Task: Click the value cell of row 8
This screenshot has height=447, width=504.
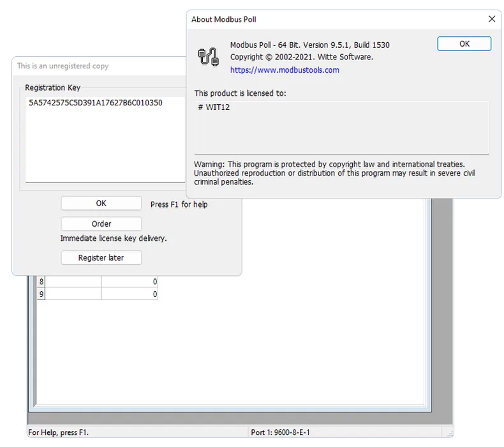Action: pos(130,282)
